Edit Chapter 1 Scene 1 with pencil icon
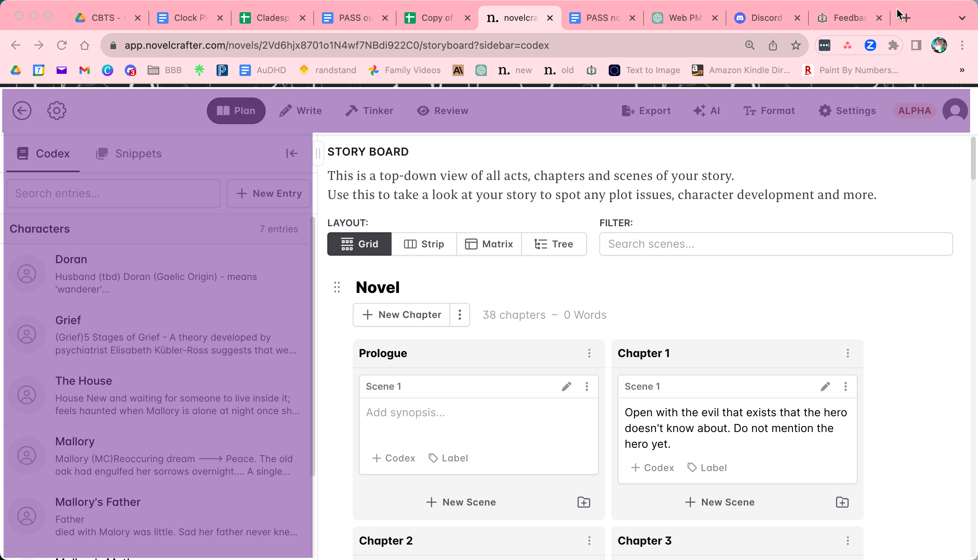 (x=825, y=386)
